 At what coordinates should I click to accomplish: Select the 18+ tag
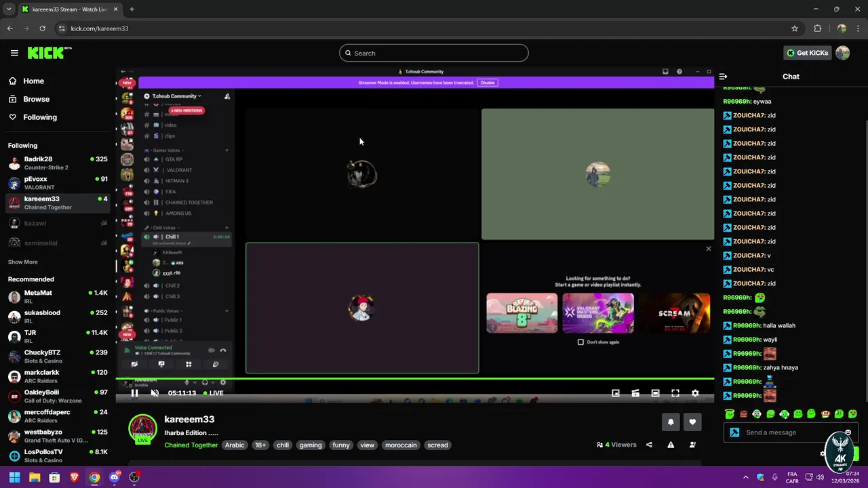260,445
